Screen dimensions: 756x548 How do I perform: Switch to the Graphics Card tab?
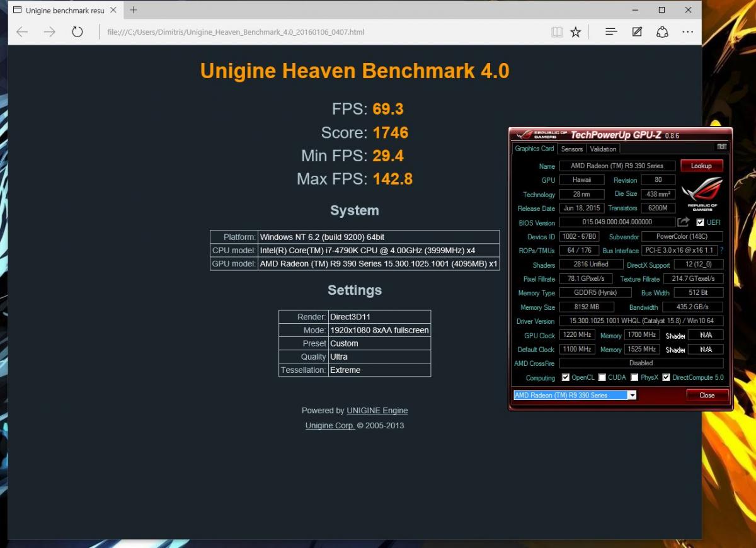[534, 149]
